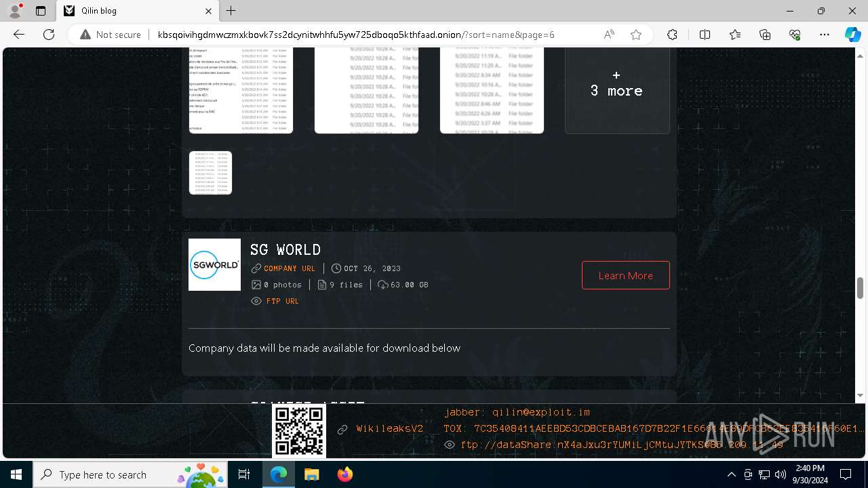
Task: Click the footer QR code
Action: pos(299,431)
